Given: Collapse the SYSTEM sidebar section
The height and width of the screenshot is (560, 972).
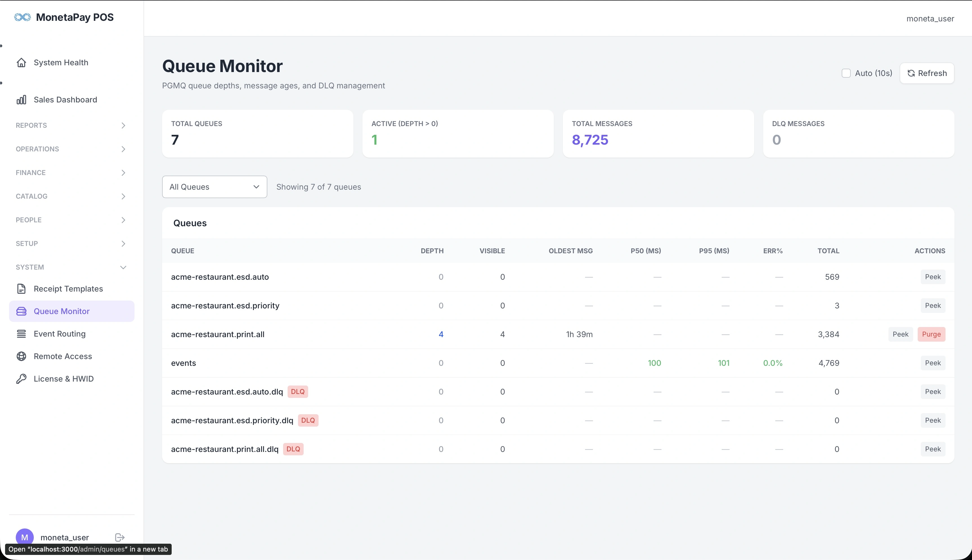Looking at the screenshot, I should (71, 267).
